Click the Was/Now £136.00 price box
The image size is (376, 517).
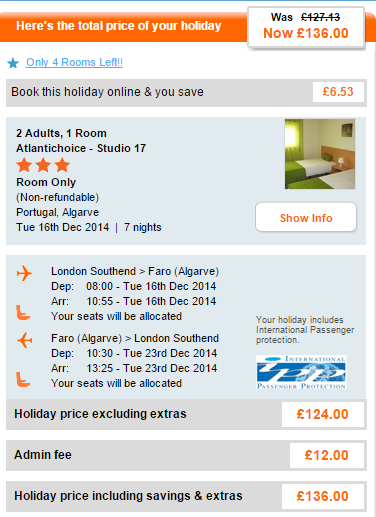click(x=306, y=28)
